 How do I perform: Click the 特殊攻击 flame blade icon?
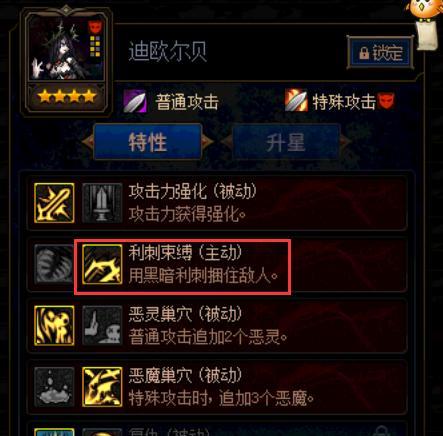coord(296,100)
